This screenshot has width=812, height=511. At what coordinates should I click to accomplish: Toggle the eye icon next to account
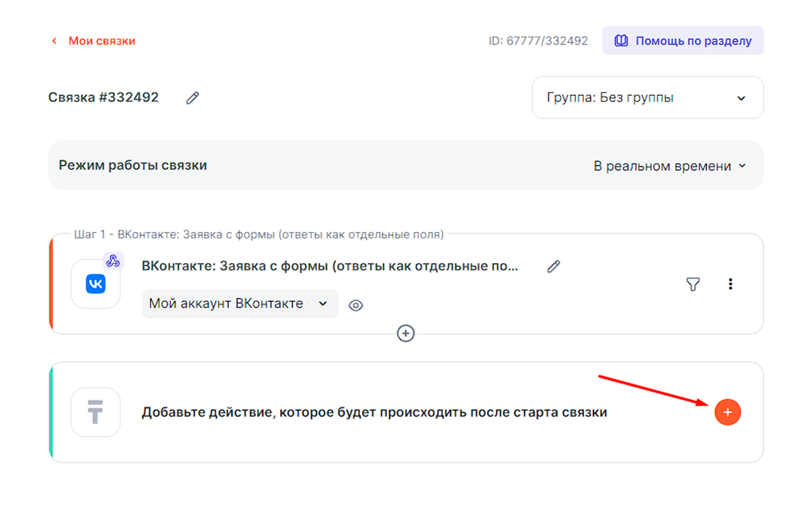pyautogui.click(x=356, y=305)
